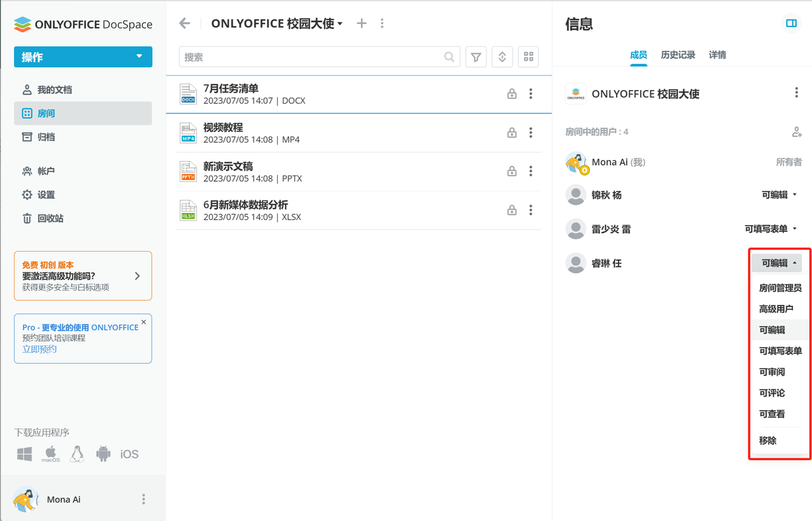Choose 可填写表单 in the open role menu list
This screenshot has height=521, width=812.
click(780, 351)
